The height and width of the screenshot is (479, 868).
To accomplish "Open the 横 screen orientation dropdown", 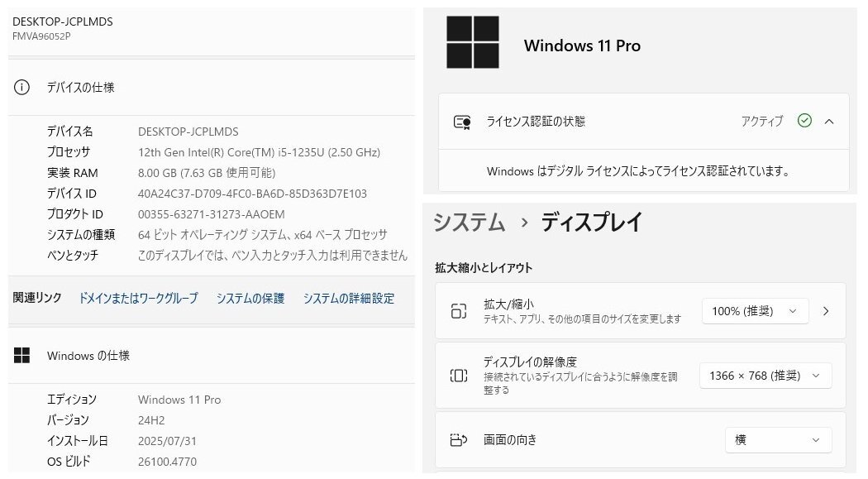I will click(x=779, y=440).
